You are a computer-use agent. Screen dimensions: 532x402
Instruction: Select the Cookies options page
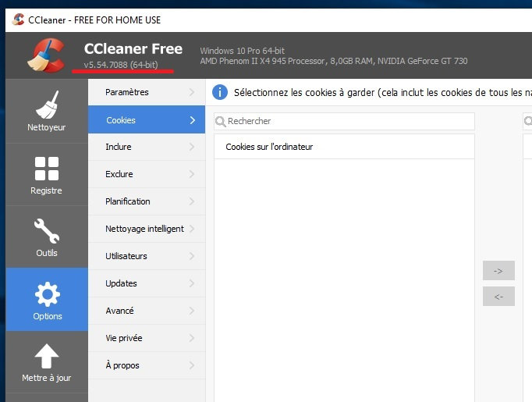pyautogui.click(x=147, y=119)
